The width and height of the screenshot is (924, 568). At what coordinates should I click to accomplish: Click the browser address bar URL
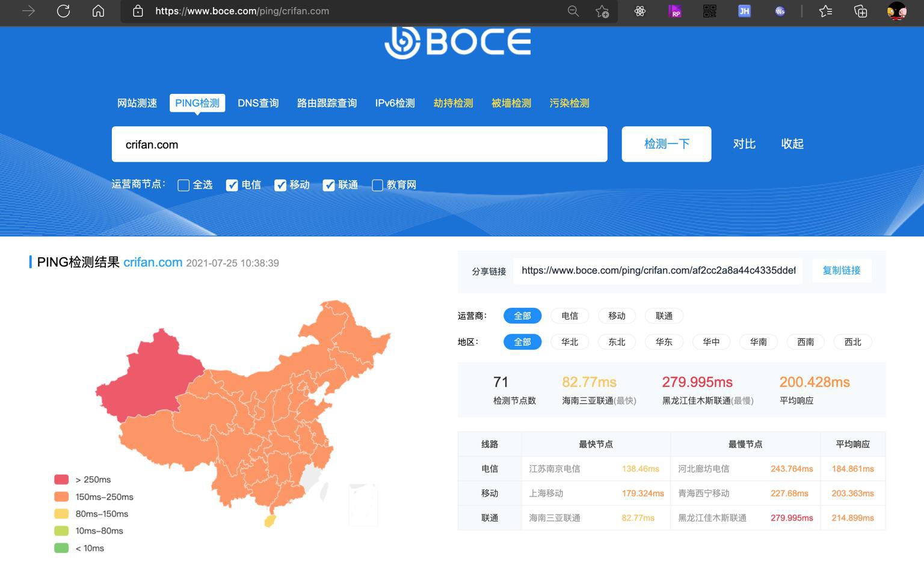point(242,11)
